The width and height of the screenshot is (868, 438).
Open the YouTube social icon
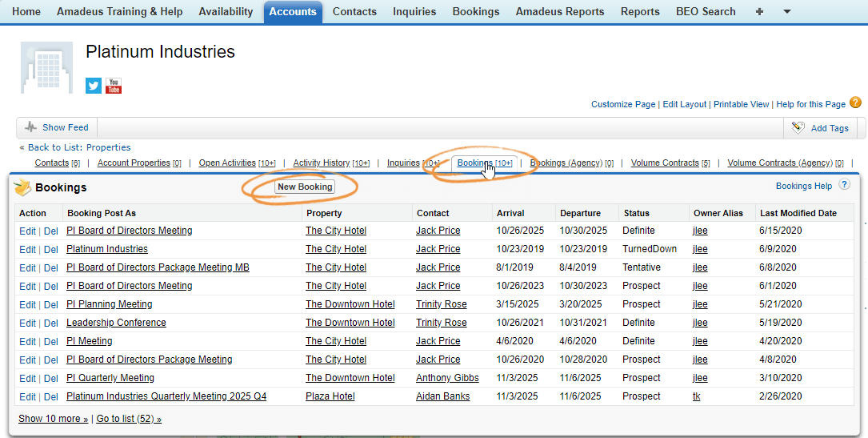coord(114,86)
